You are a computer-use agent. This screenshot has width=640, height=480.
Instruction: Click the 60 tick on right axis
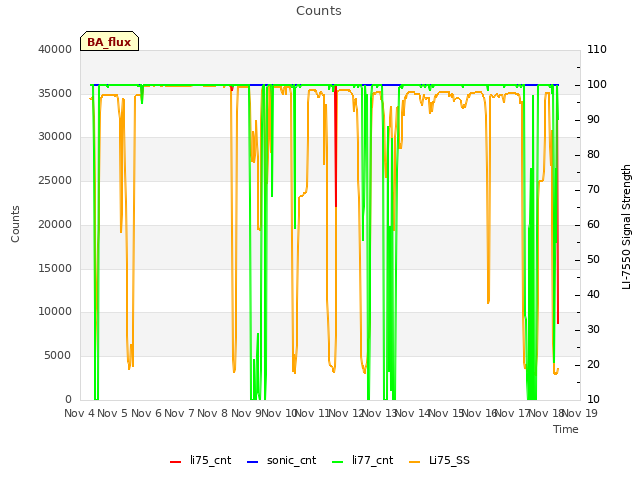point(593,224)
